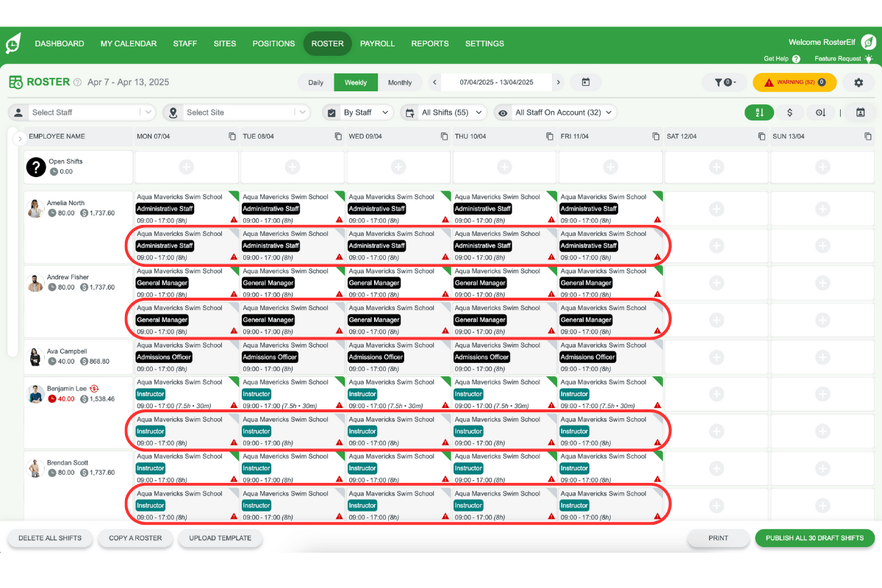Open Brendan Scott's profile photo
Viewport: 882px width, 588px height.
point(35,468)
